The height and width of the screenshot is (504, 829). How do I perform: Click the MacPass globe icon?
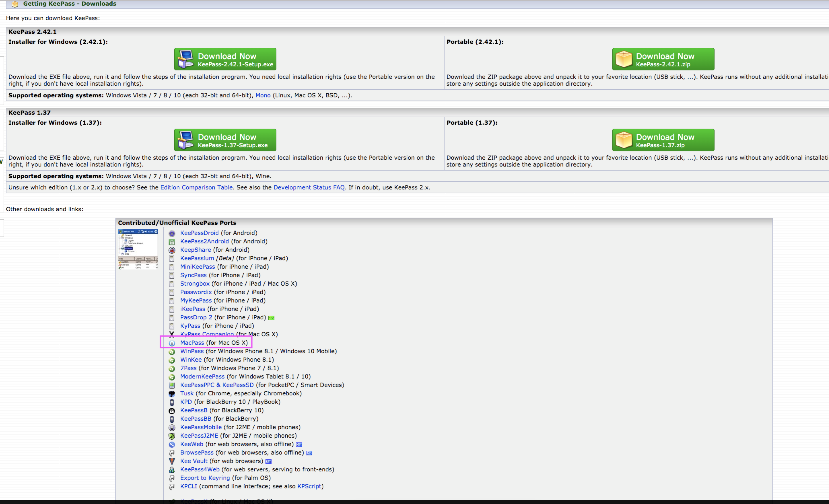click(x=172, y=343)
